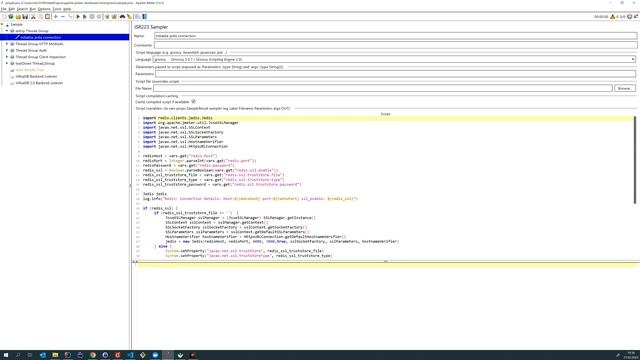Click the Browse button for File Name
Image resolution: width=640 pixels, height=360 pixels.
point(624,88)
